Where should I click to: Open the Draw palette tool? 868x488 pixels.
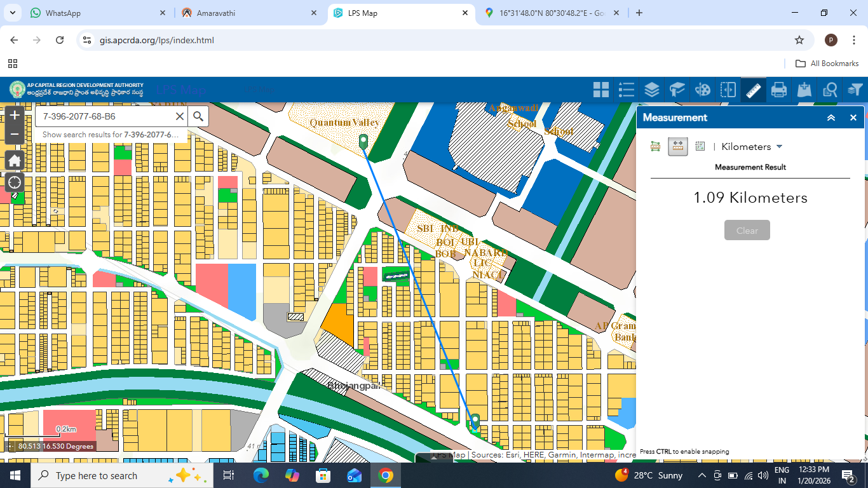pyautogui.click(x=703, y=90)
